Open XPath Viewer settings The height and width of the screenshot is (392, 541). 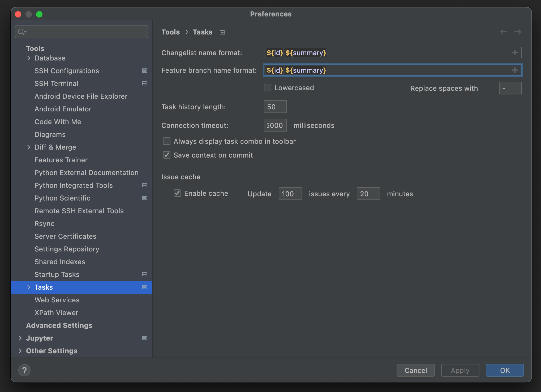coord(56,313)
